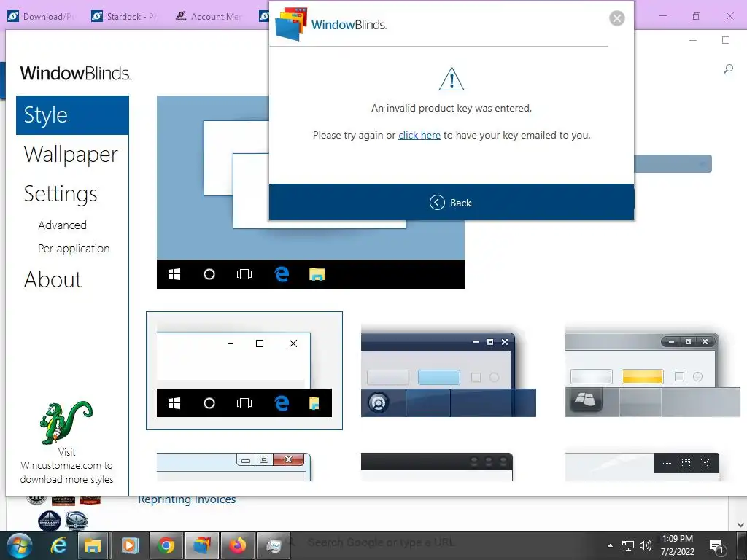This screenshot has height=560, width=747.
Task: Open Advanced settings
Action: click(63, 225)
